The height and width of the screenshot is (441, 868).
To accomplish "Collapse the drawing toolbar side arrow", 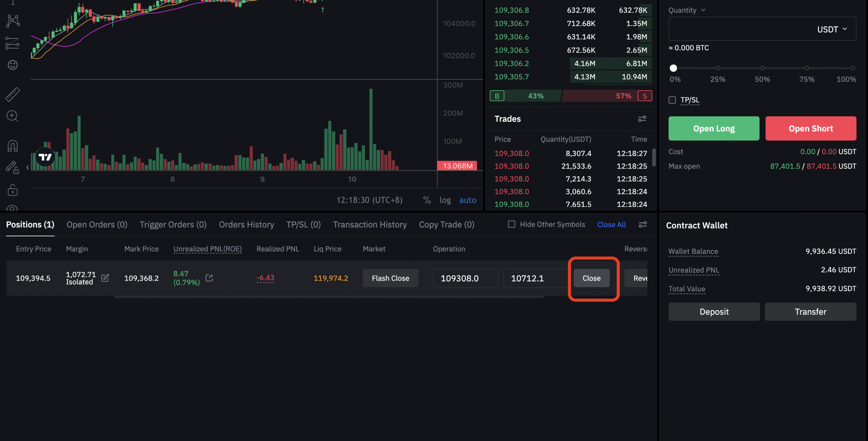I will 27,167.
